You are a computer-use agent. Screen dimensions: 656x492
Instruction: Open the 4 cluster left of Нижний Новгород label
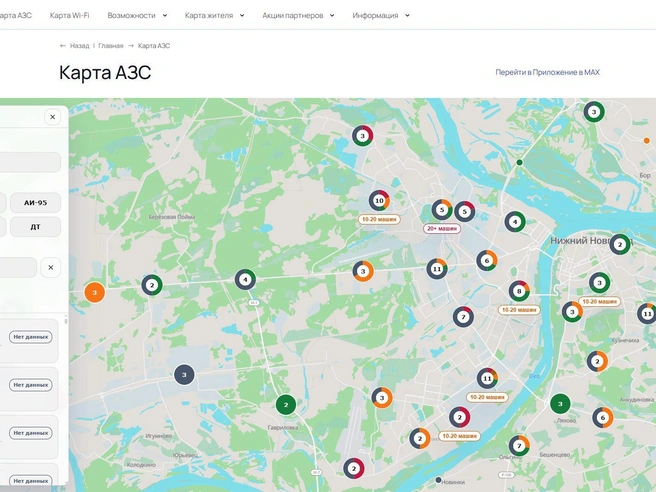point(515,222)
